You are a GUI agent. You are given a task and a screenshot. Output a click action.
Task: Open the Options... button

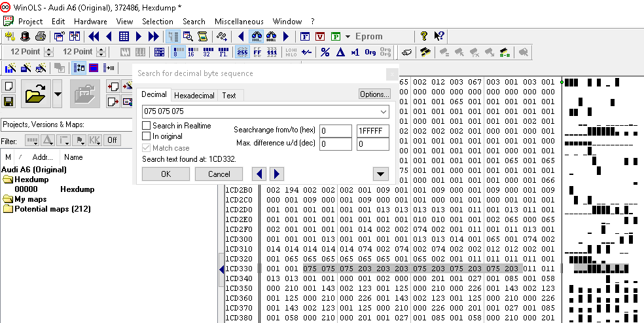pos(374,94)
